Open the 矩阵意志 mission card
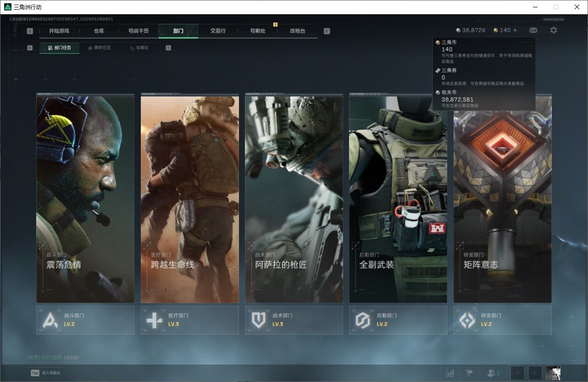The height and width of the screenshot is (382, 588). tap(503, 198)
